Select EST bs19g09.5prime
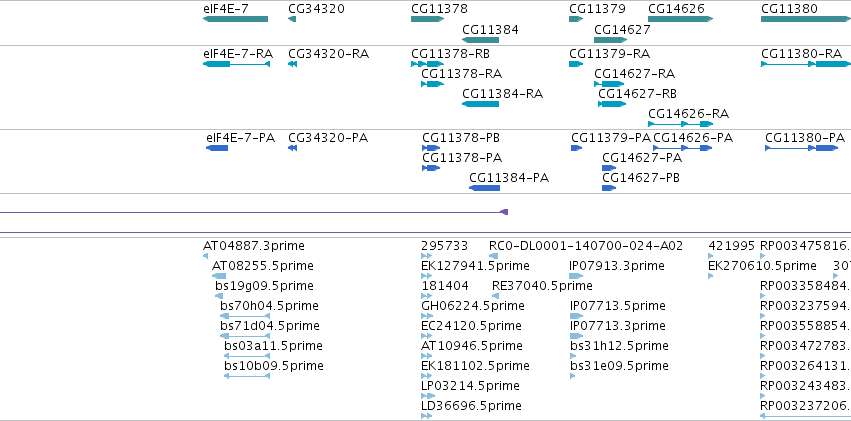The height and width of the screenshot is (421, 851). pos(219,296)
